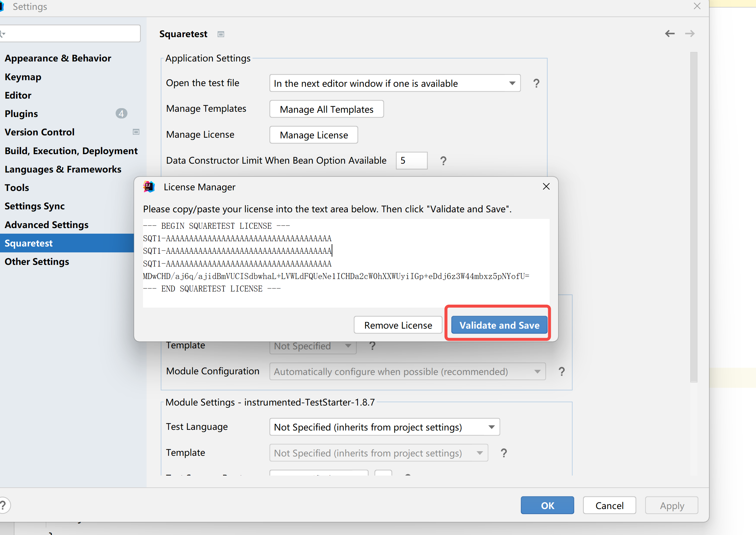Viewport: 756px width, 535px height.
Task: Click the Manage License button
Action: point(314,135)
